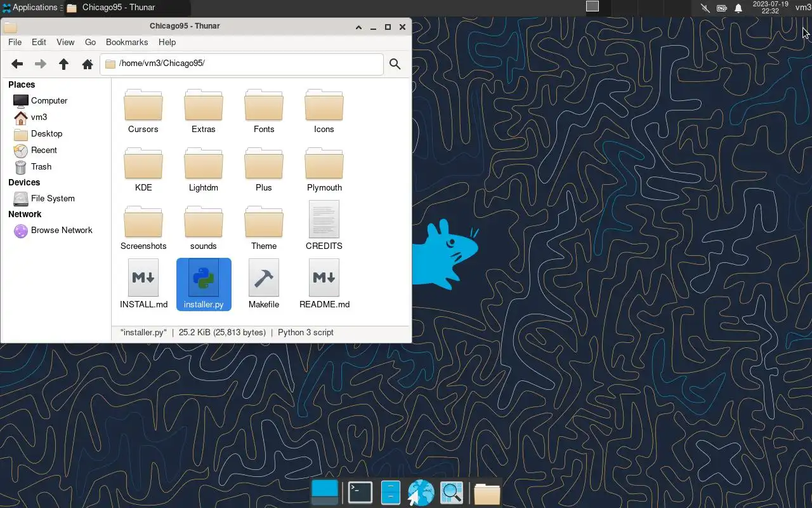Select the Screenshots folder
Screen dimensions: 812x508
(x=143, y=228)
